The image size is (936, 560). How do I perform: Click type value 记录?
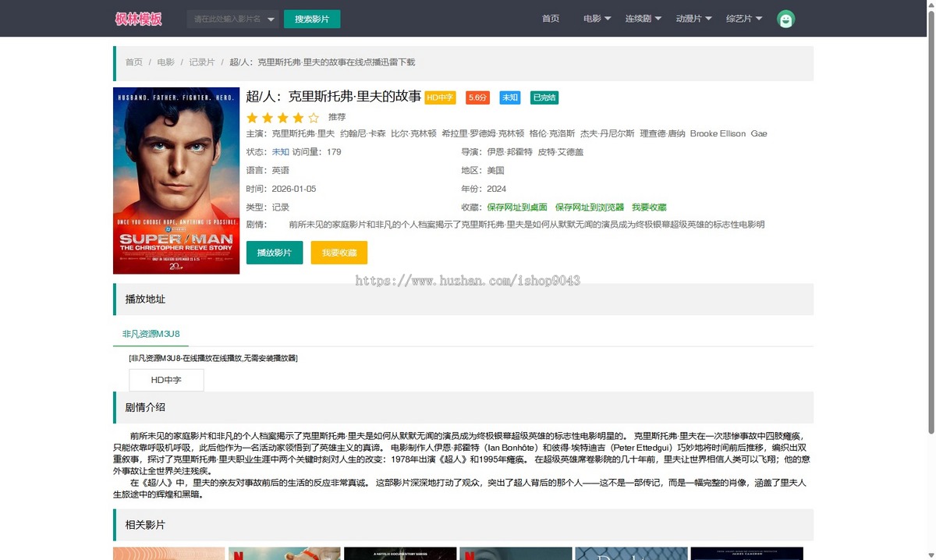tap(280, 207)
